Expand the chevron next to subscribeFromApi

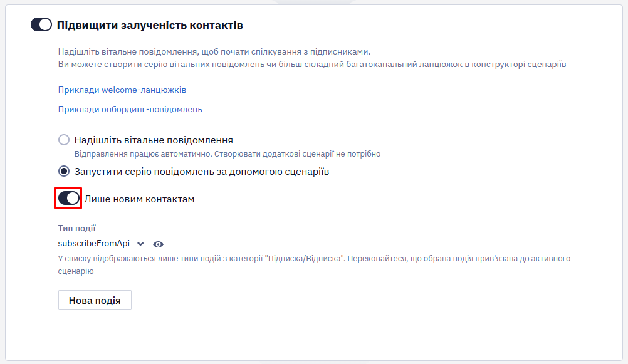(x=140, y=244)
